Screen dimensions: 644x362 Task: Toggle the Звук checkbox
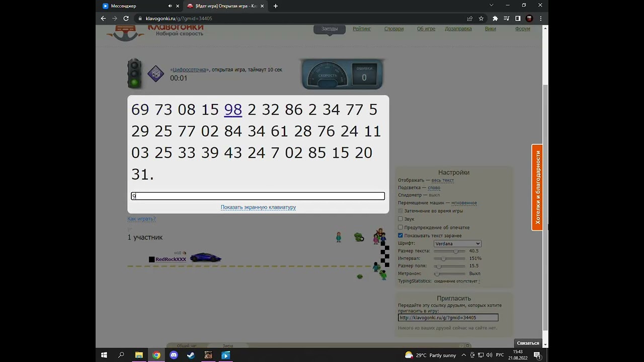click(400, 219)
